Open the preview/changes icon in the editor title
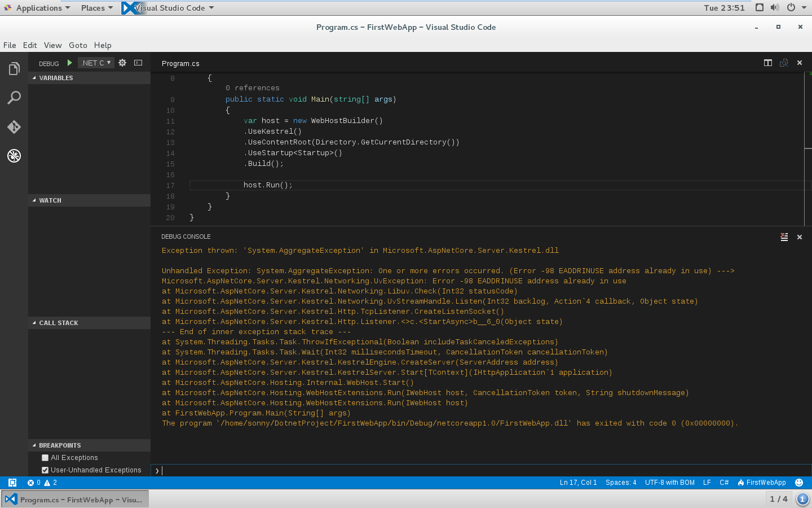 [784, 63]
